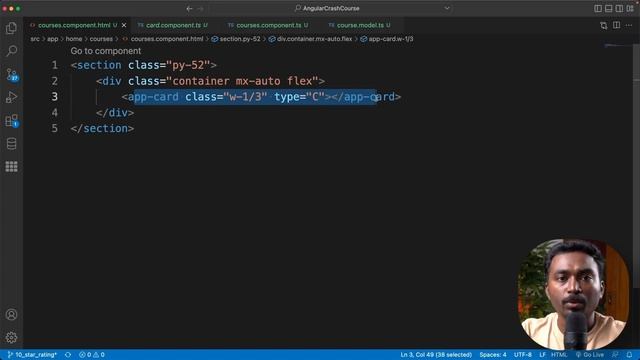Toggle secondary side bar layout icon
Screen dimensions: 640x360
pyautogui.click(x=619, y=9)
